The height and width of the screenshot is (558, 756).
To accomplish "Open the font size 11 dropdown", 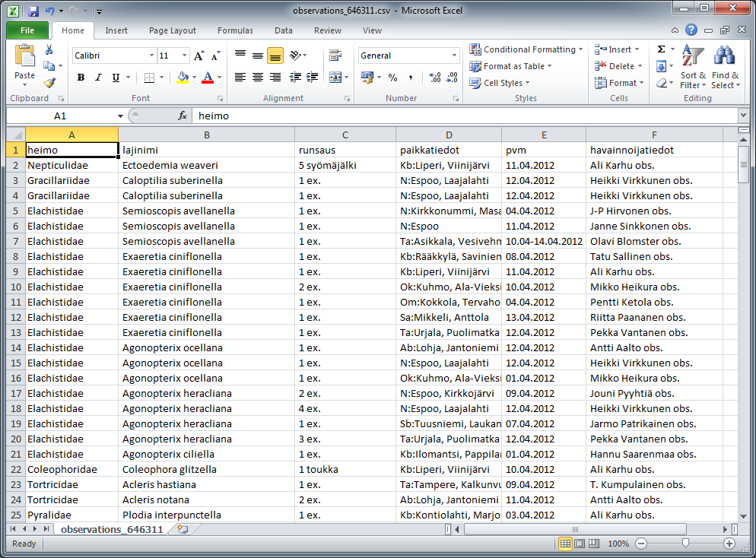I will [x=184, y=56].
